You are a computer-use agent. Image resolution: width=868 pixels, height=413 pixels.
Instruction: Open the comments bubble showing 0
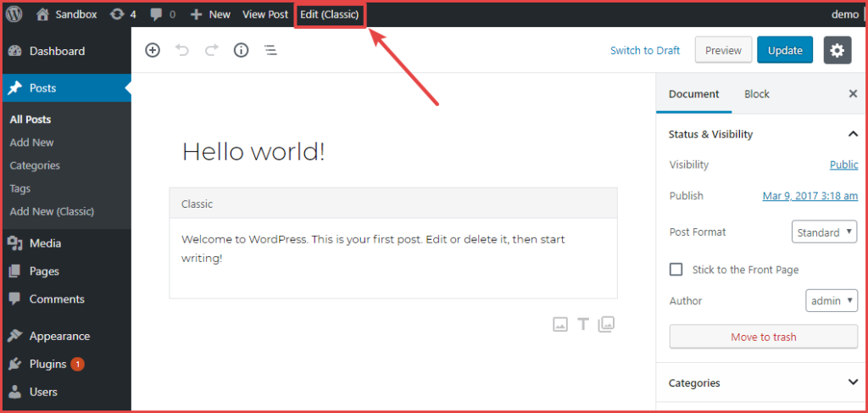coord(163,14)
